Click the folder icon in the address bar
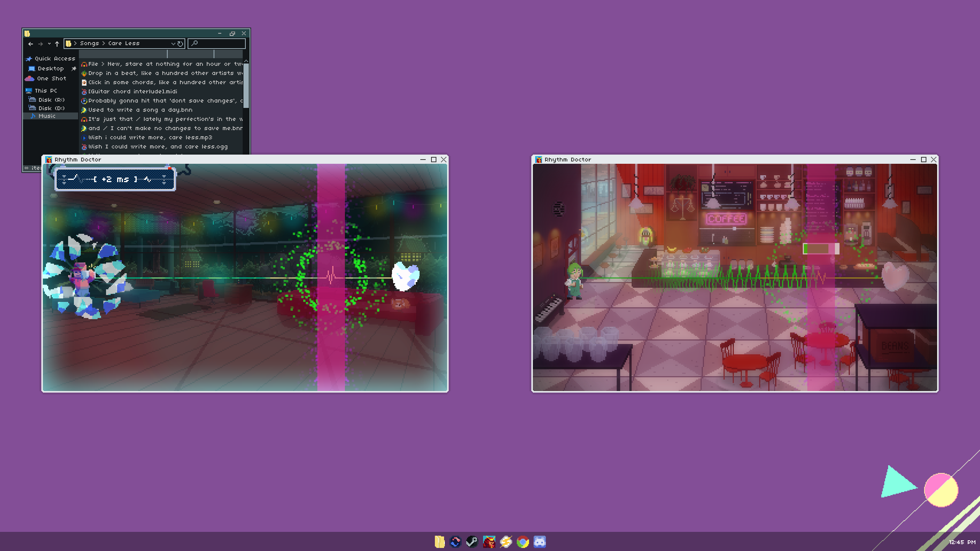 coord(68,44)
